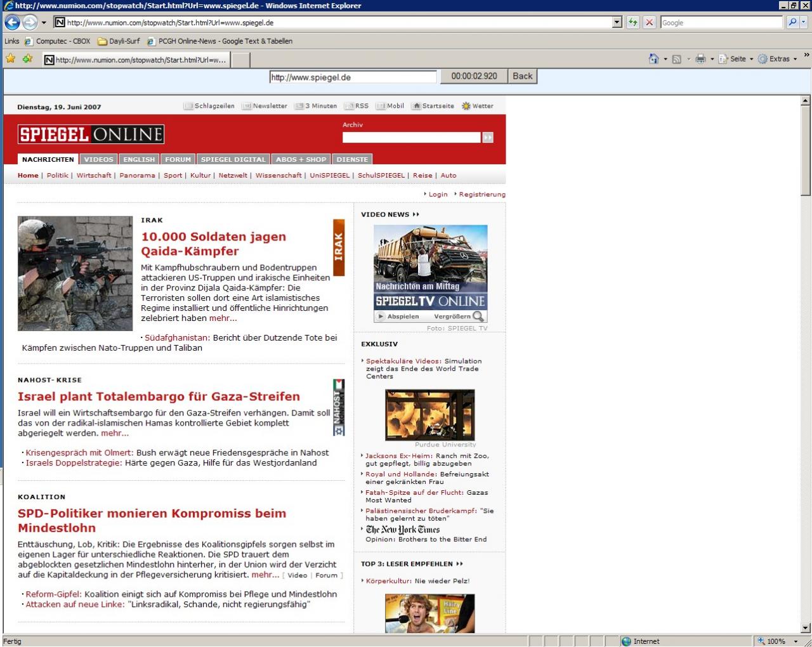Open the PCGH Online-News link in the Links bar
The image size is (812, 647).
point(219,41)
